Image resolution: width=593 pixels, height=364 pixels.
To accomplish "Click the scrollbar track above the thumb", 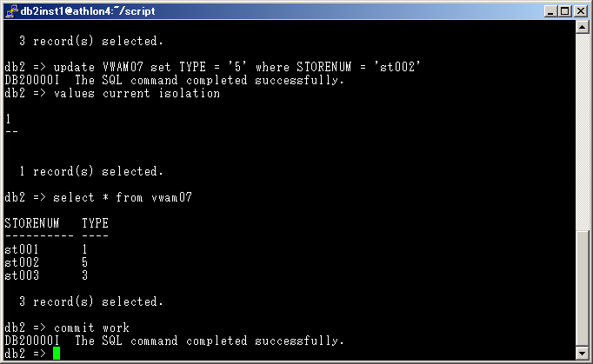I will coord(583,130).
